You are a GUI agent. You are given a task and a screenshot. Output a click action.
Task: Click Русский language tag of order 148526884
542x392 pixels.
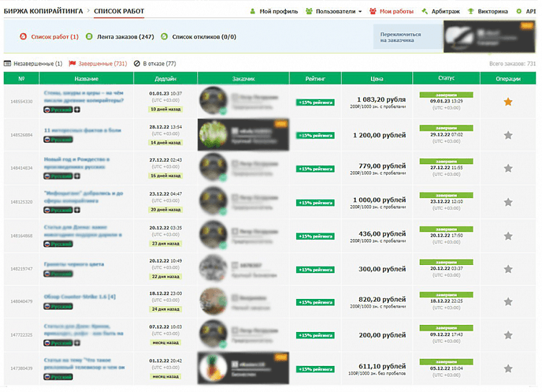pyautogui.click(x=58, y=139)
